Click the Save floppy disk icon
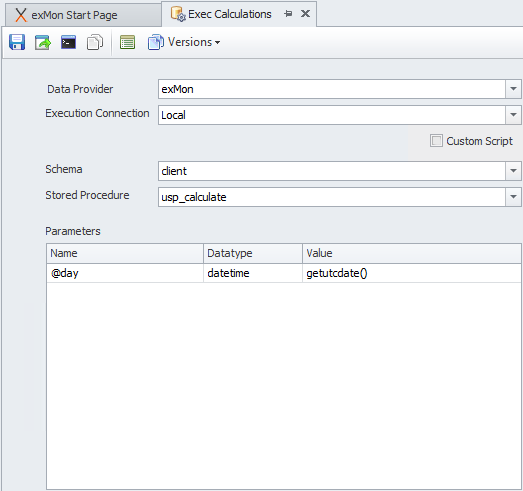Viewport: 523px width, 491px height. click(x=17, y=42)
